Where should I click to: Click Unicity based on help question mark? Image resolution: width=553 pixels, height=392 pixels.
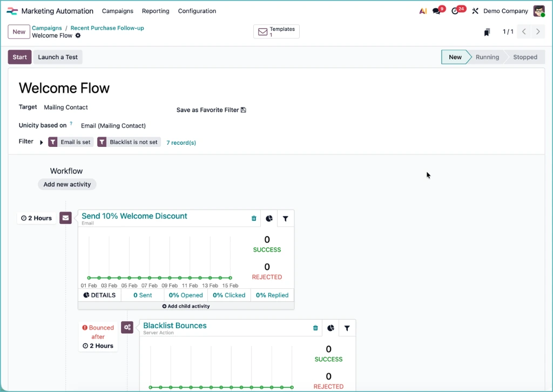(71, 124)
